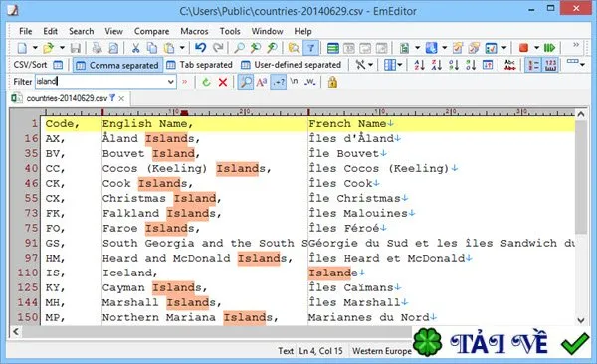Click the green Run macro icon
Image resolution: width=597 pixels, height=364 pixels.
(x=550, y=48)
